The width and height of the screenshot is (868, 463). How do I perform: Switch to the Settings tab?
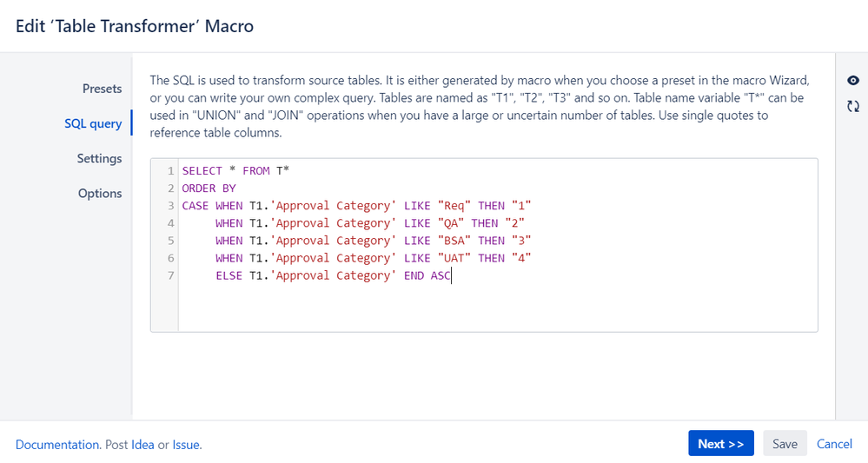point(99,158)
